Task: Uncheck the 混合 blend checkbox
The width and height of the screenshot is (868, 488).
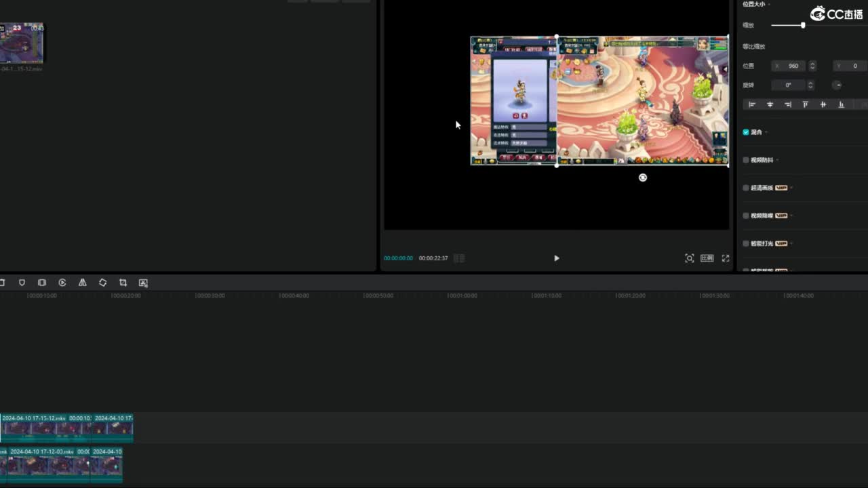Action: tap(746, 132)
